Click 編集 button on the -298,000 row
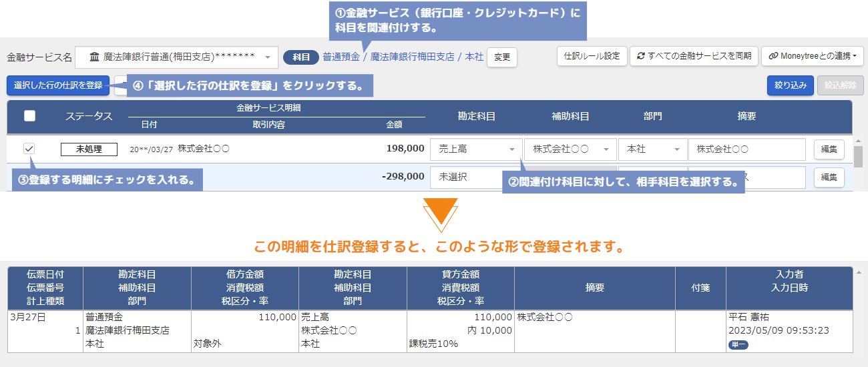This screenshot has height=367, width=868. (829, 177)
